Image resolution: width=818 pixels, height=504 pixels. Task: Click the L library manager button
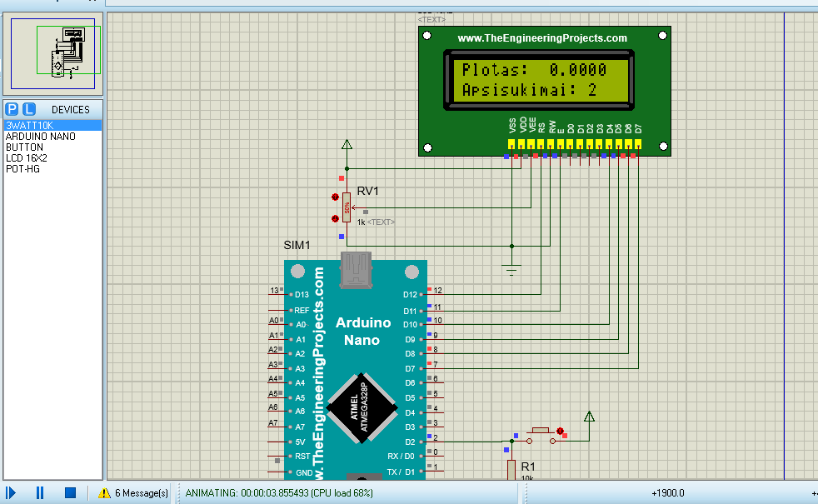pos(29,109)
